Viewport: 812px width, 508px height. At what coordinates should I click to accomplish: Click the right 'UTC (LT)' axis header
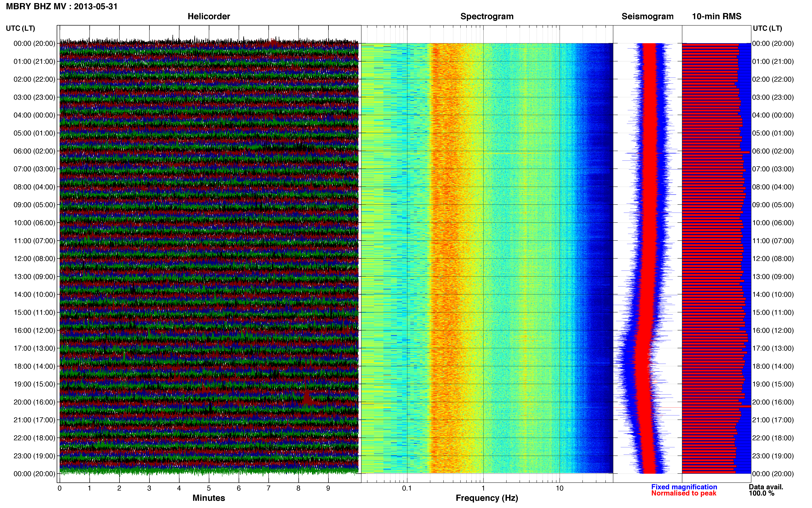click(x=767, y=28)
